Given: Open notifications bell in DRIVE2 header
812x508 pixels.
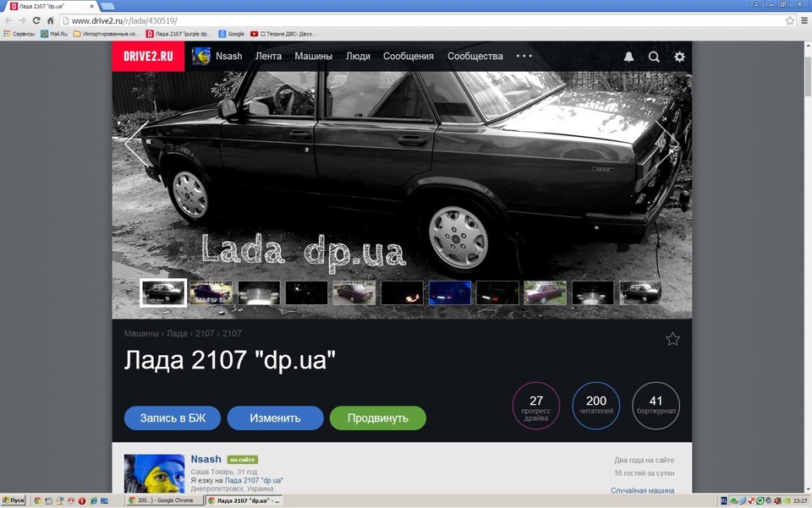Looking at the screenshot, I should click(628, 57).
